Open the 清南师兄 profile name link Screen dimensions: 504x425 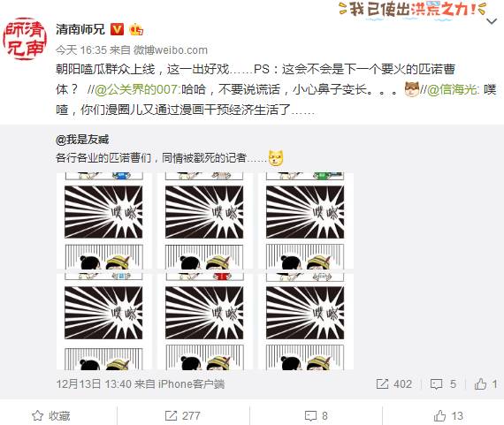80,29
